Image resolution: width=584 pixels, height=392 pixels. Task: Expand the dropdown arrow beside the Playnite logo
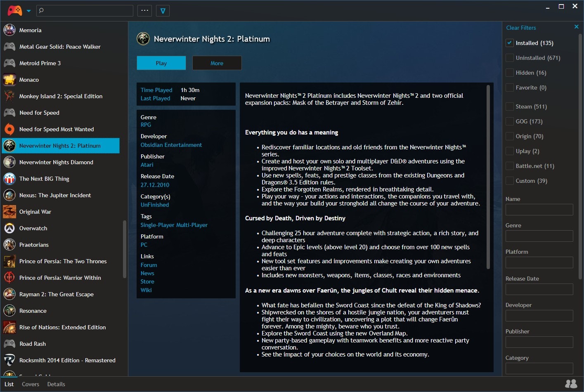[28, 11]
